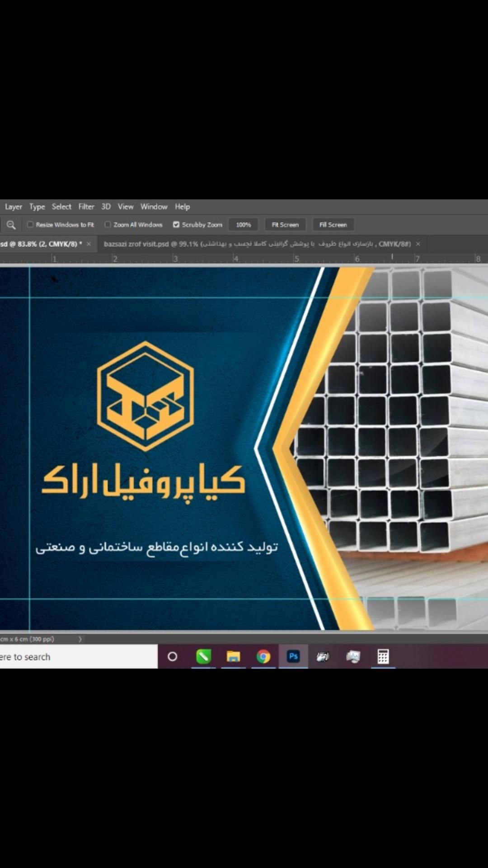The height and width of the screenshot is (868, 488).
Task: Check the Zoom All Windows option
Action: (108, 225)
